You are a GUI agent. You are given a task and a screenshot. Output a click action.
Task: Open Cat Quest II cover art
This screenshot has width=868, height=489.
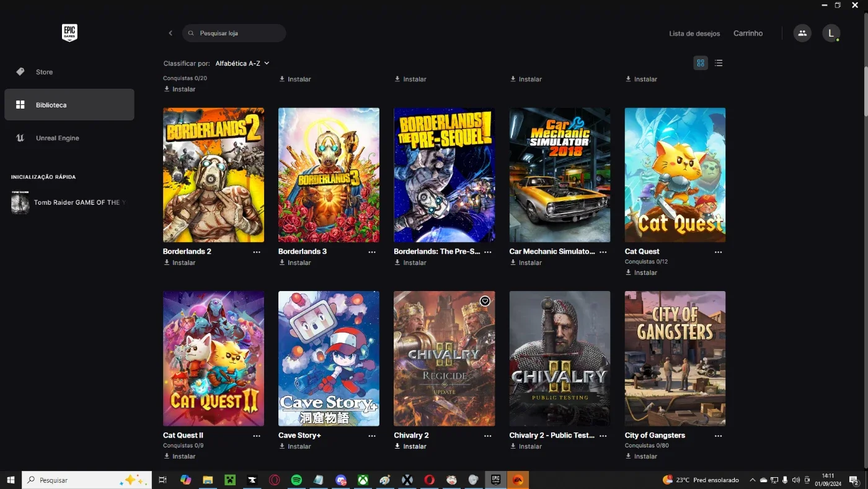(213, 359)
